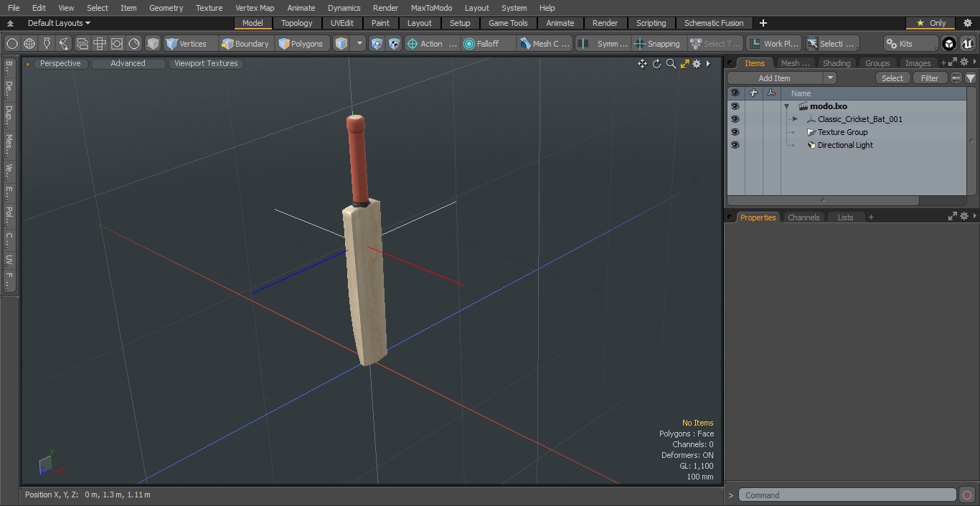Switch to the Topology layout tab

point(297,23)
